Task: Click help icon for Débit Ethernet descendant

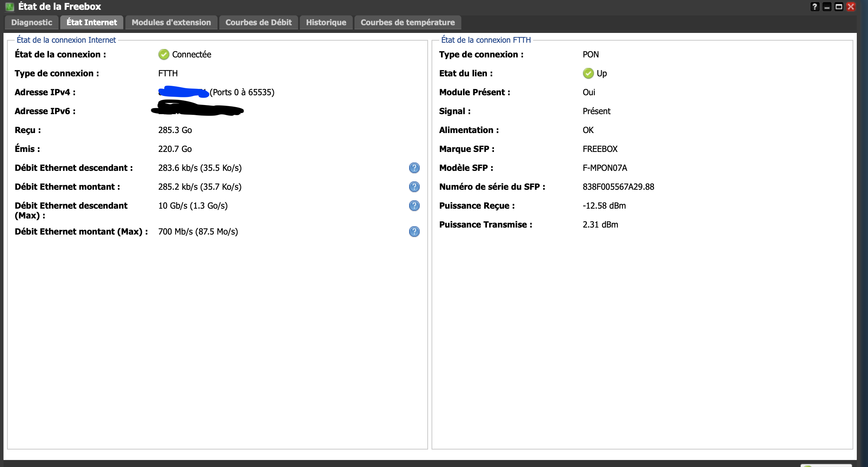Action: click(414, 168)
